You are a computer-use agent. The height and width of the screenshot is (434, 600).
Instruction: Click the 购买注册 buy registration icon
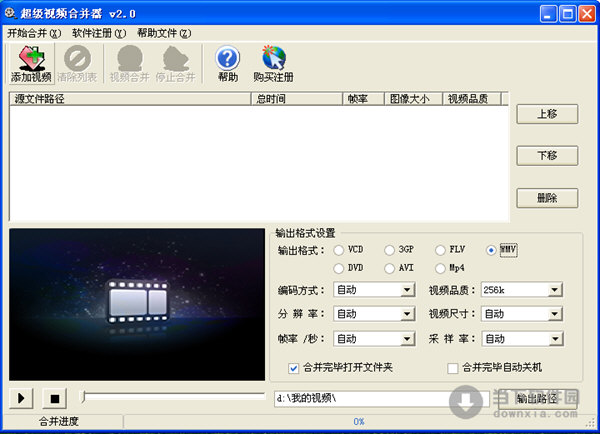pyautogui.click(x=273, y=64)
